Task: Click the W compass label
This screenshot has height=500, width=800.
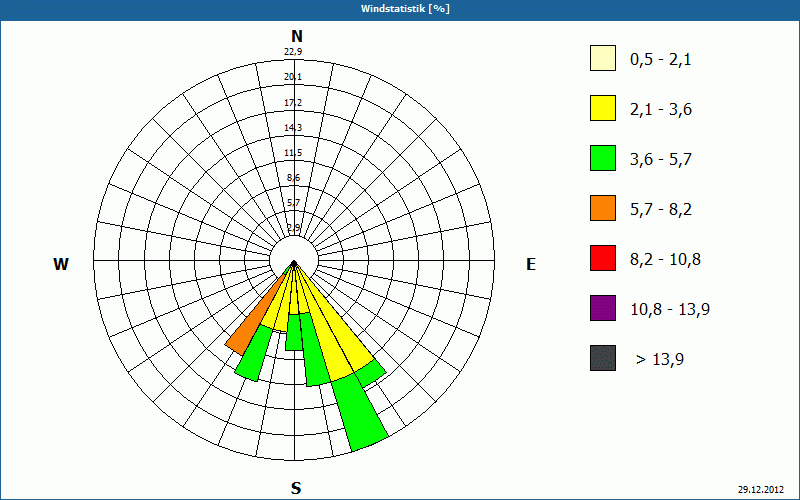Action: [61, 264]
